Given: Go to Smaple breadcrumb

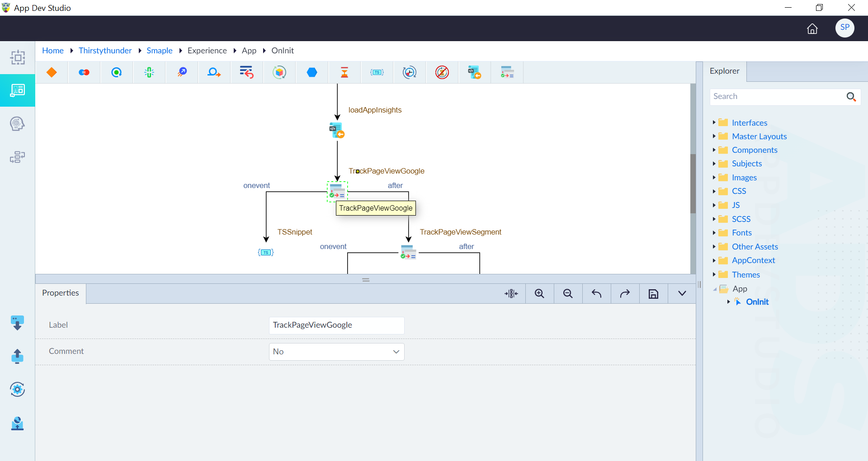Looking at the screenshot, I should click(x=160, y=51).
